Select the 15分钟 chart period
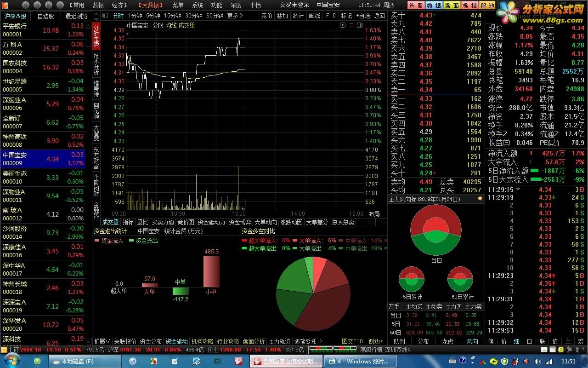The image size is (588, 368). (173, 16)
